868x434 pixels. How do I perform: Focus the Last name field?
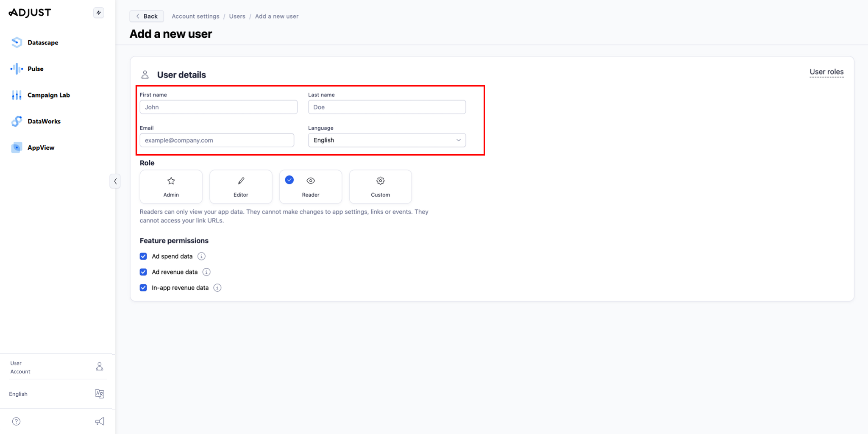387,107
